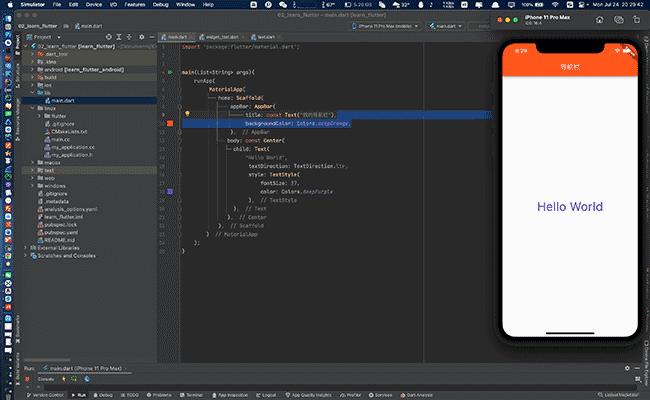Open DevTools icon in Run toolbar
Viewport: 650px width, 400px height.
coord(87,379)
